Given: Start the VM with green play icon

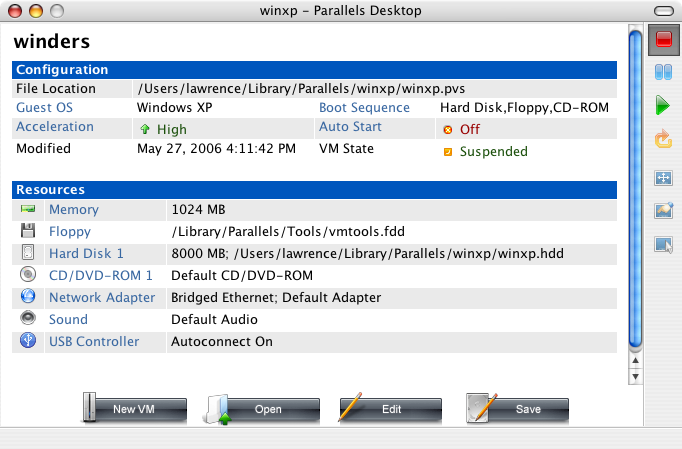Looking at the screenshot, I should tap(663, 105).
